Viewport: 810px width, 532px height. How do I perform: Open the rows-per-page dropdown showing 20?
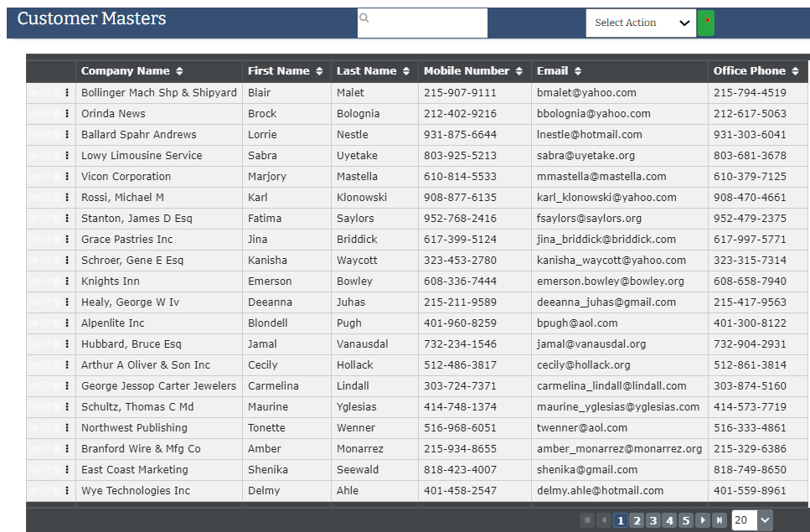(751, 521)
